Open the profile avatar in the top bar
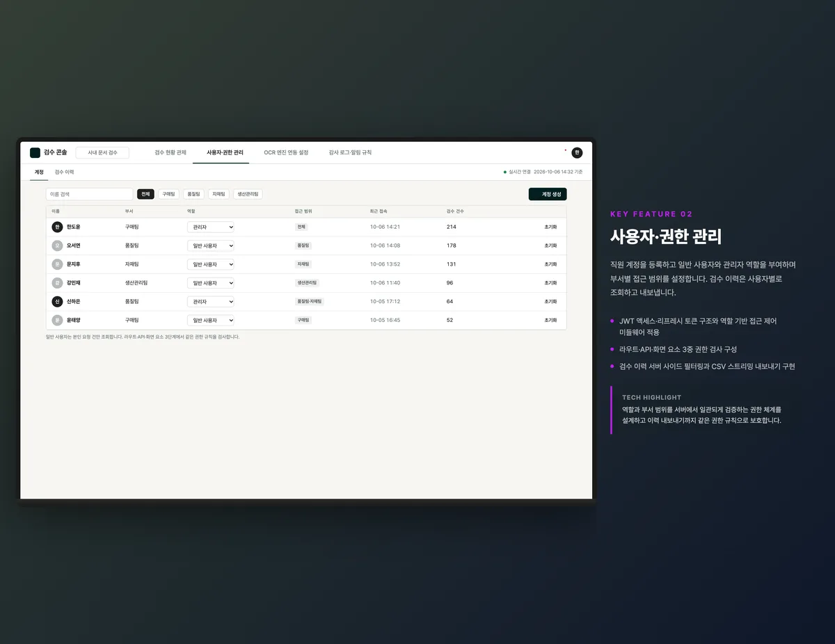 (577, 152)
